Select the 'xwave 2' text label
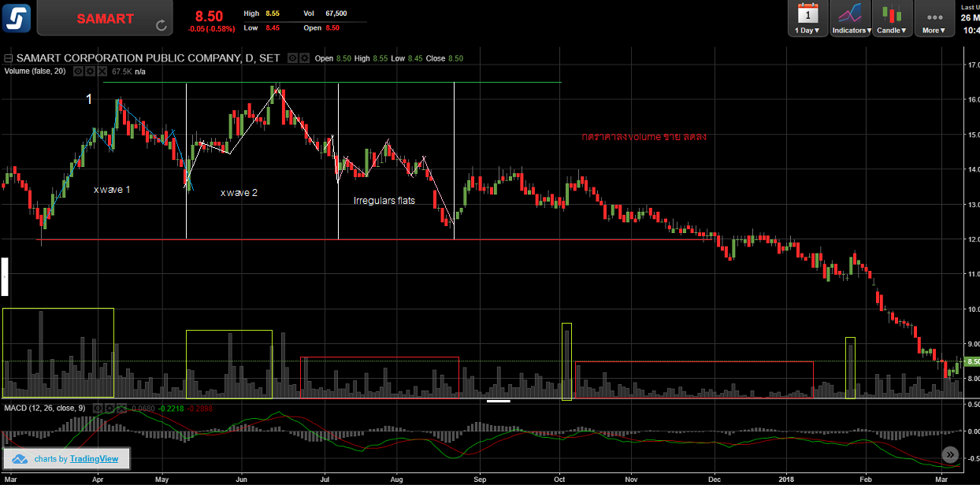Screen dimensions: 980x485 [x=239, y=193]
